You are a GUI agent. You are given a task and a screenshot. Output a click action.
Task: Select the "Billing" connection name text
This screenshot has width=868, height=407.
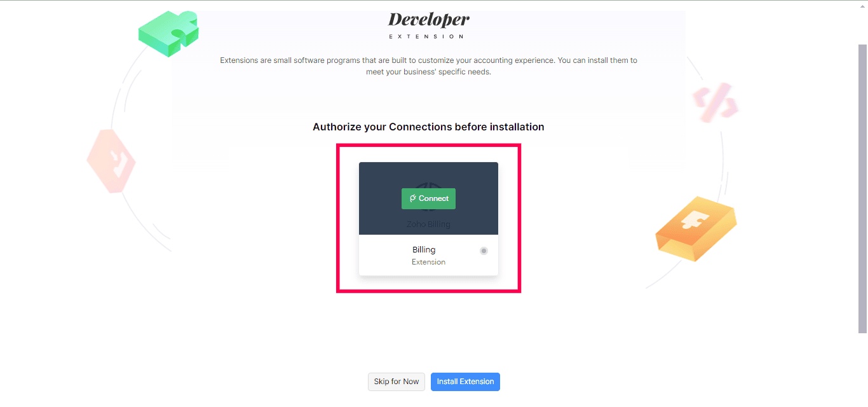point(424,250)
